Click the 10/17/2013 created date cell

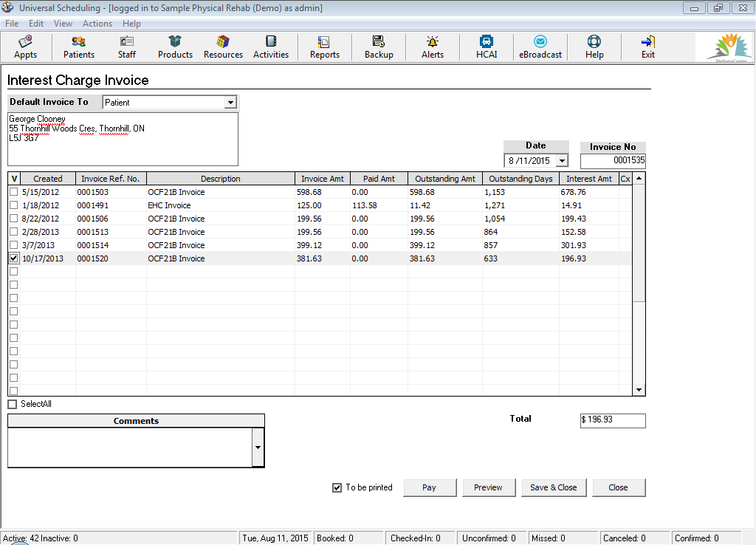coord(48,258)
